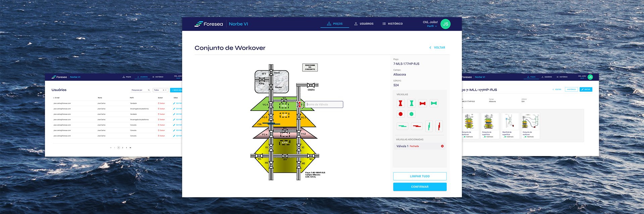The width and height of the screenshot is (644, 214).
Task: Go to next page of users list
Action: [x=126, y=148]
